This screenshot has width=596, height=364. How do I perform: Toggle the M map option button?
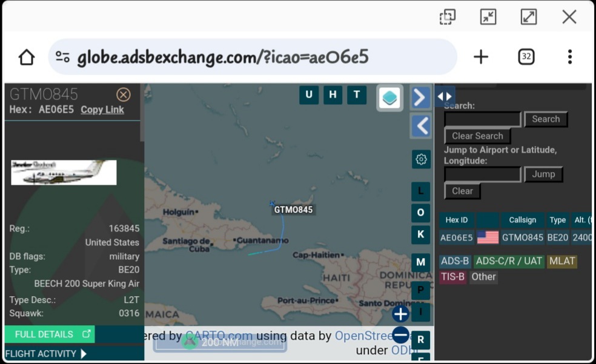[x=421, y=262]
